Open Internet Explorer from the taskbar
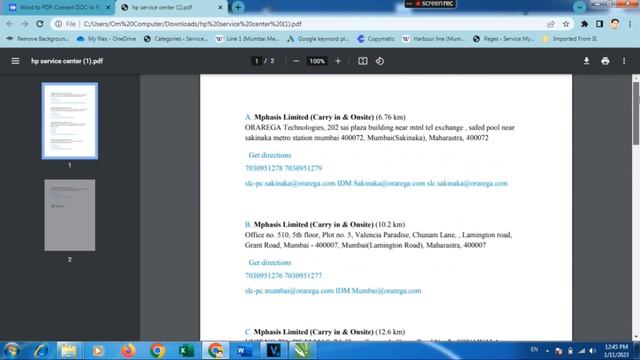The image size is (640, 360). [41, 351]
